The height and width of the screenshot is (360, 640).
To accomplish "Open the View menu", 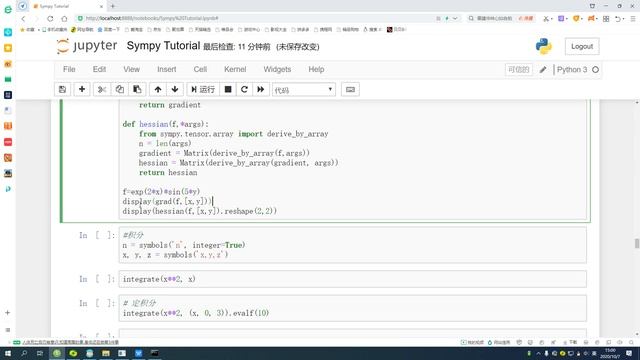I will 131,69.
